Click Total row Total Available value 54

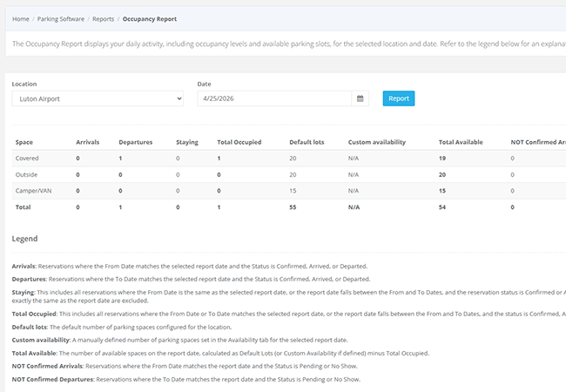[x=442, y=207]
